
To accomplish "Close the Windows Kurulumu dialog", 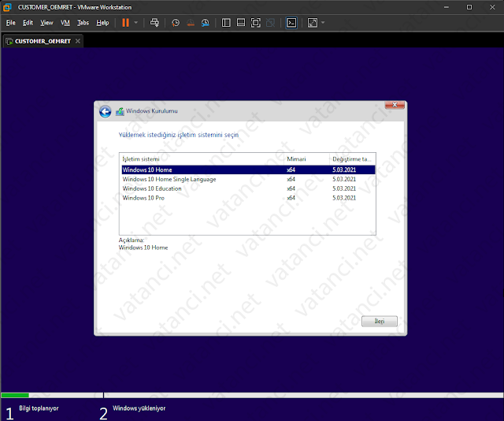I will click(x=395, y=105).
